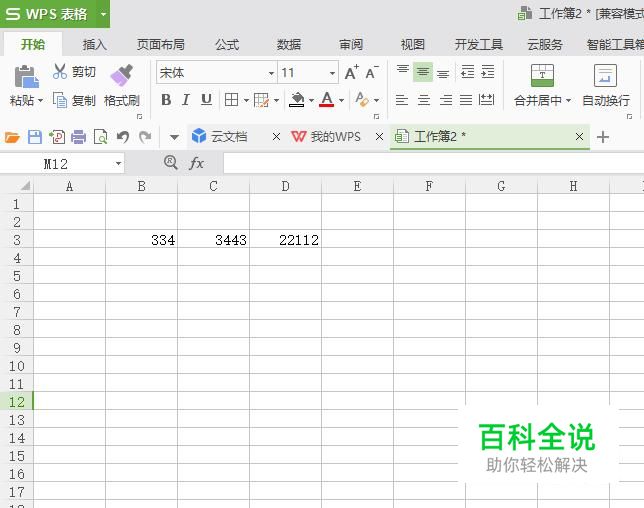Expand merge center dropdown arrow
Screen dimensions: 644x508
click(x=568, y=101)
